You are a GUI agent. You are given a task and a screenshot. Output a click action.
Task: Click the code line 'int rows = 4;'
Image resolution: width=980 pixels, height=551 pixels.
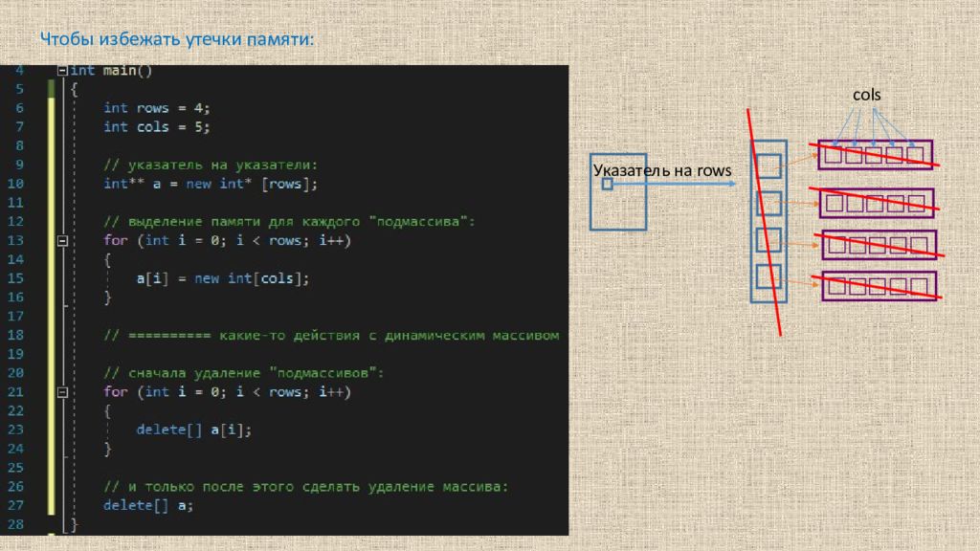[157, 108]
